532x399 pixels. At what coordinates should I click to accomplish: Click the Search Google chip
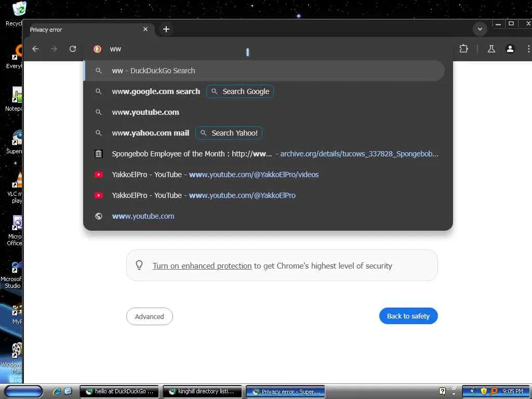[240, 91]
